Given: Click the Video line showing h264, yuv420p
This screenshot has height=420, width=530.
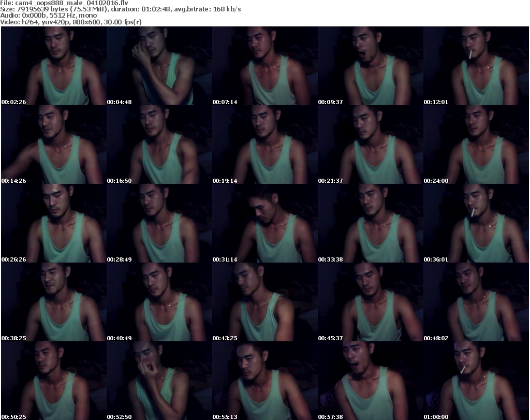Looking at the screenshot, I should click(x=70, y=22).
